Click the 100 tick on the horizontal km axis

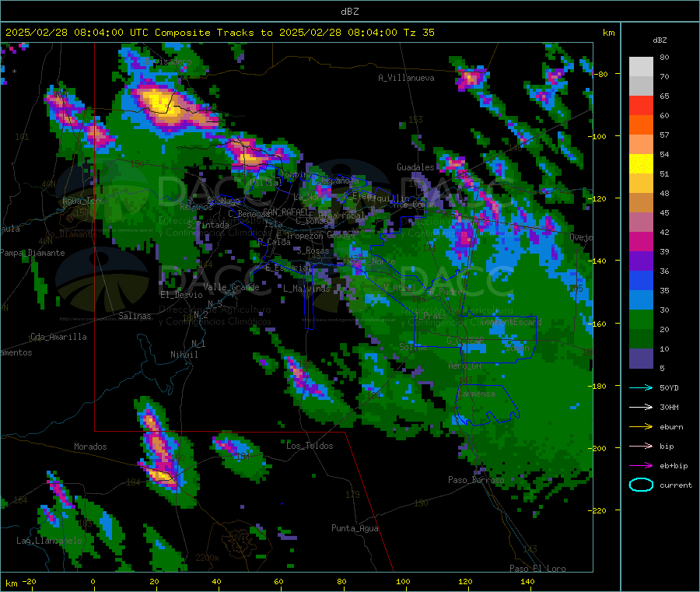click(403, 581)
